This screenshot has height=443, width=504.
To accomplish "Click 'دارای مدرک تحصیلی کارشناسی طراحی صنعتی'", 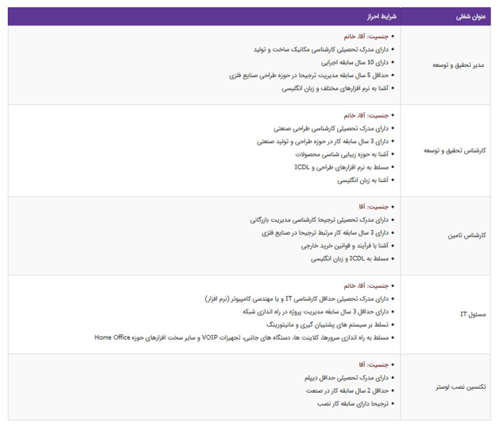I will 331,129.
